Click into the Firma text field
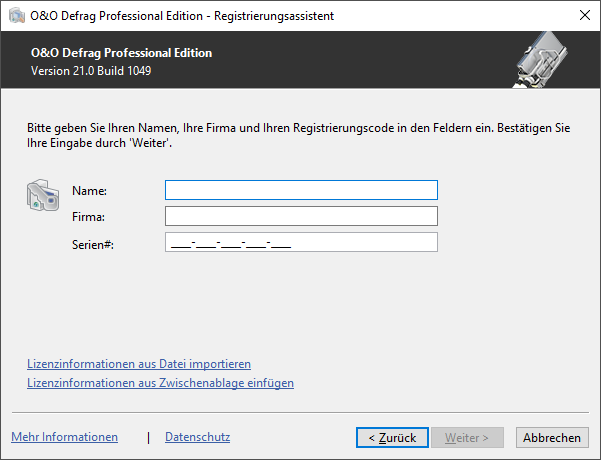This screenshot has height=460, width=601. (x=301, y=216)
